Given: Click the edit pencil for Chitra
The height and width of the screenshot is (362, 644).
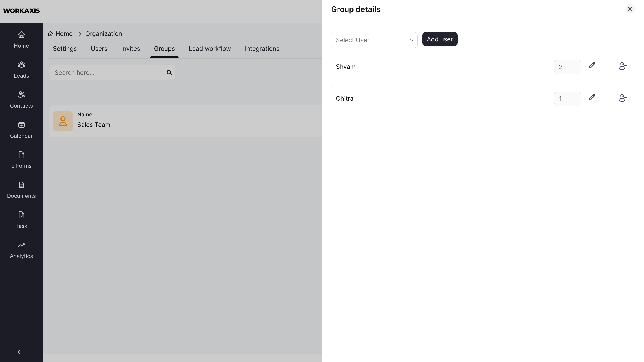Looking at the screenshot, I should tap(592, 97).
